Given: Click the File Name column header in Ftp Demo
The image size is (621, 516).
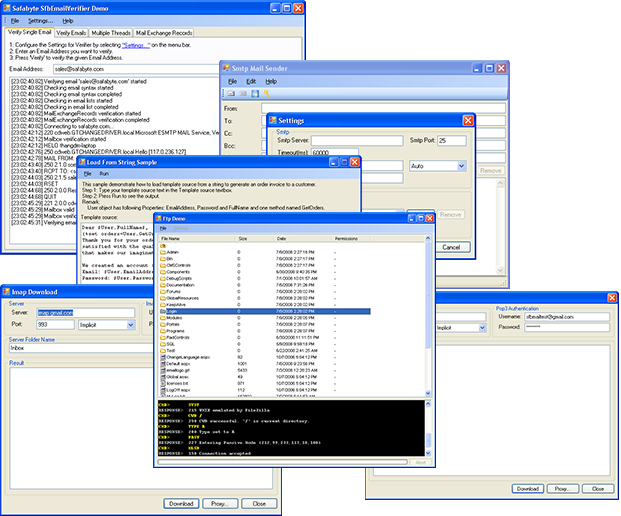Looking at the screenshot, I should pos(197,238).
